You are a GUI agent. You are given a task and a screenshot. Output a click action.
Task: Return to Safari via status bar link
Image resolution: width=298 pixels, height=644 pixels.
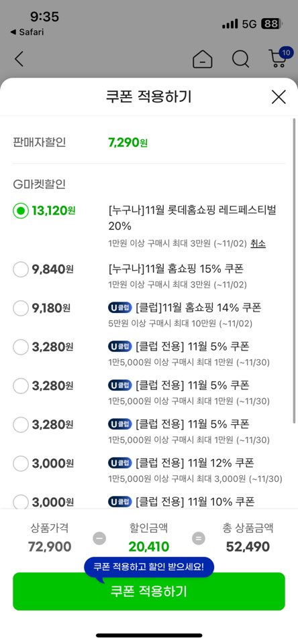click(27, 32)
